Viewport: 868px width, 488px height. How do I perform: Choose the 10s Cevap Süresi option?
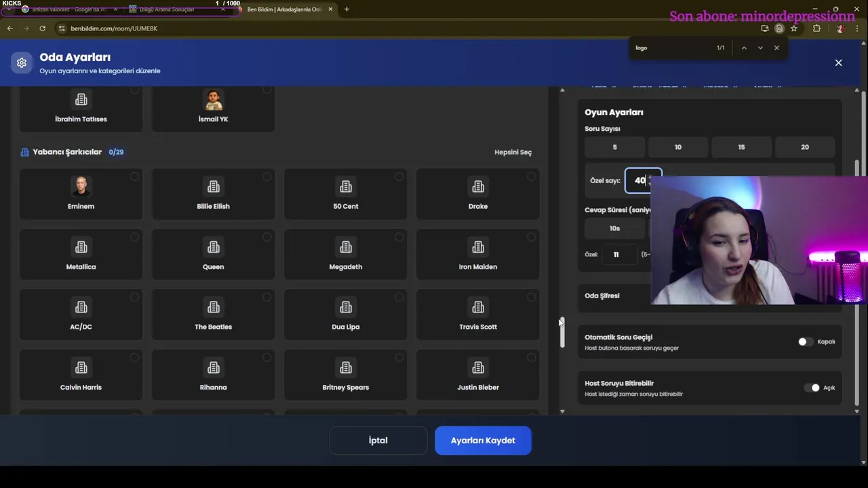coord(614,228)
